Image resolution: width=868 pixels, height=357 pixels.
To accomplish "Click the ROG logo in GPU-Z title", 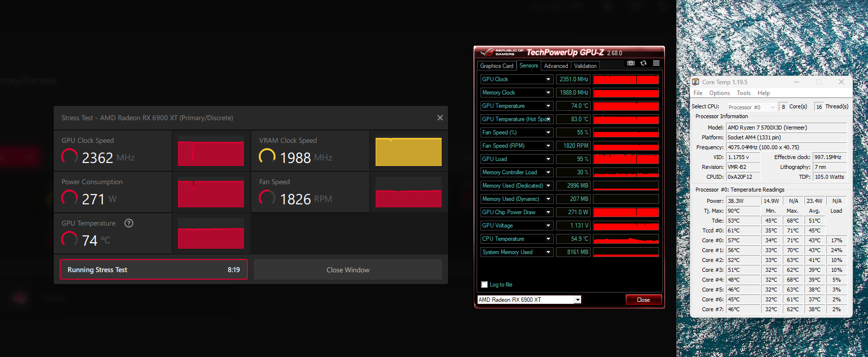I will pos(488,52).
